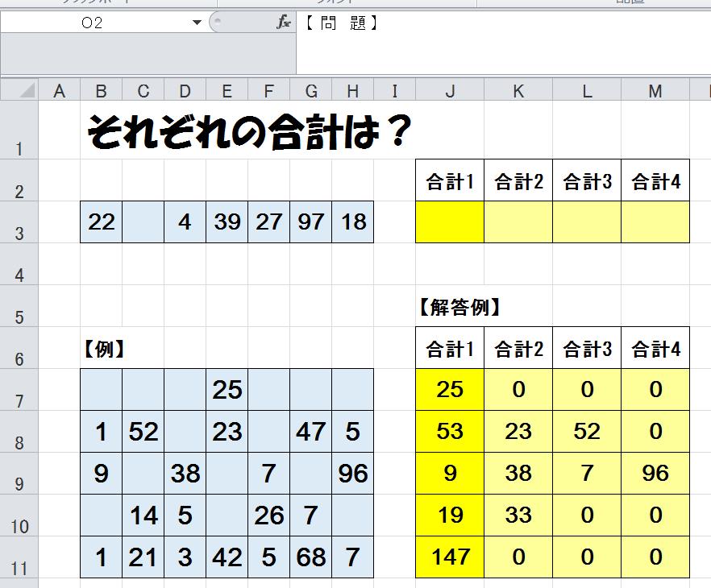Select row 5 header
711x588 pixels.
click(x=19, y=306)
